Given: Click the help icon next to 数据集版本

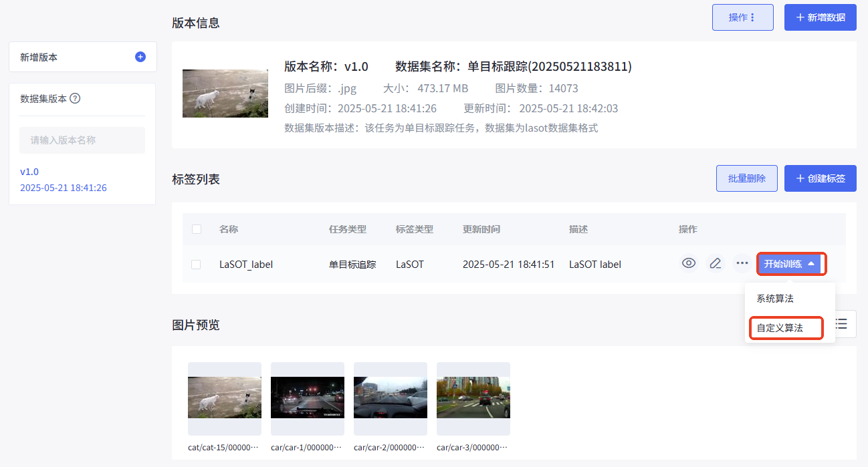Looking at the screenshot, I should pos(75,98).
